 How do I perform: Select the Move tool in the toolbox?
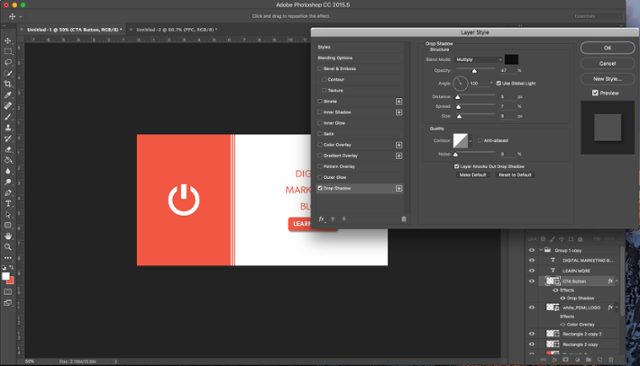(x=8, y=41)
